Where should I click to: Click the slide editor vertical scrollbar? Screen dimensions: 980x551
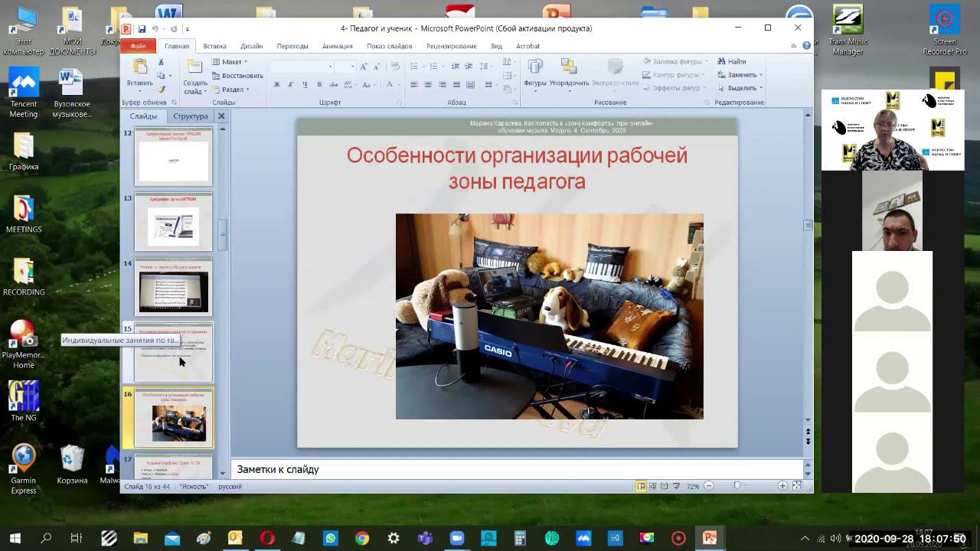click(x=808, y=268)
